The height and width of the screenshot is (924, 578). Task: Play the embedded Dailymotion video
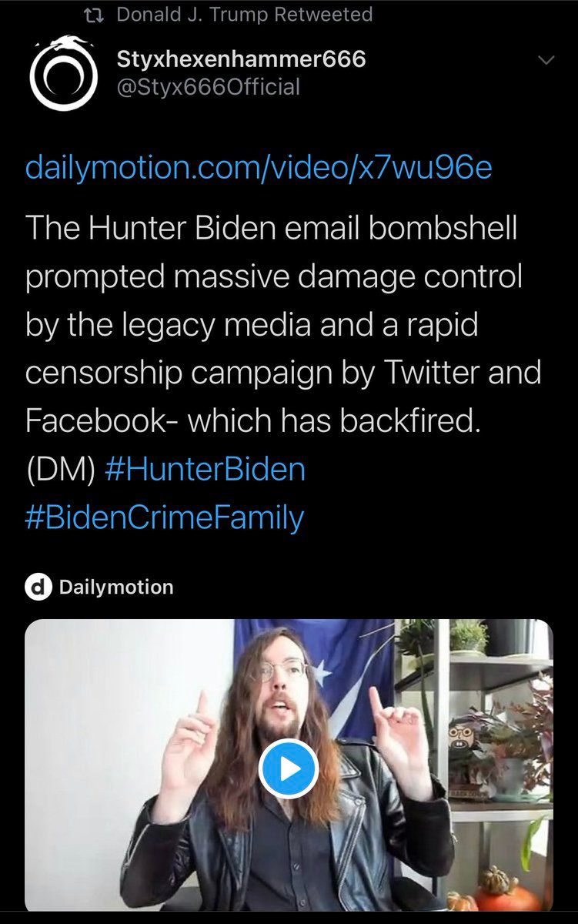[289, 768]
